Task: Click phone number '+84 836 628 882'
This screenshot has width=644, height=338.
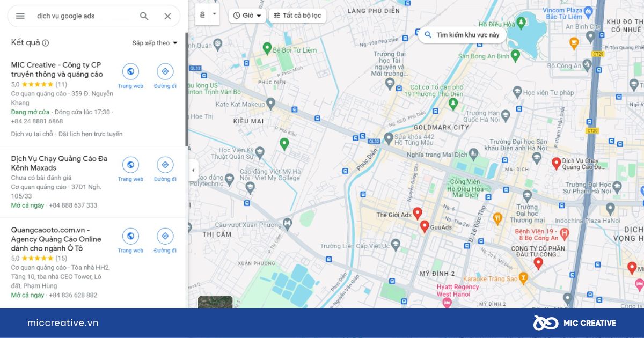Action: (73, 295)
